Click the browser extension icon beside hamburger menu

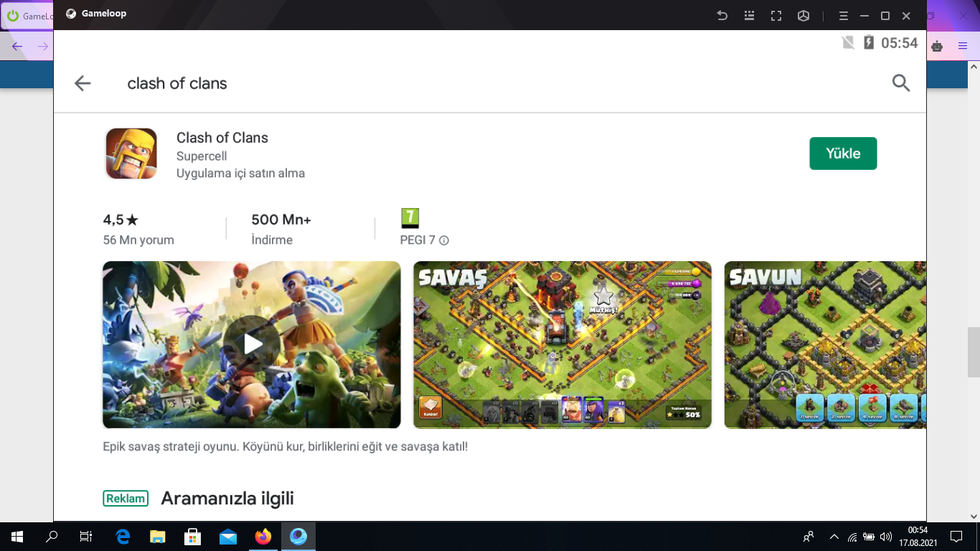point(937,47)
